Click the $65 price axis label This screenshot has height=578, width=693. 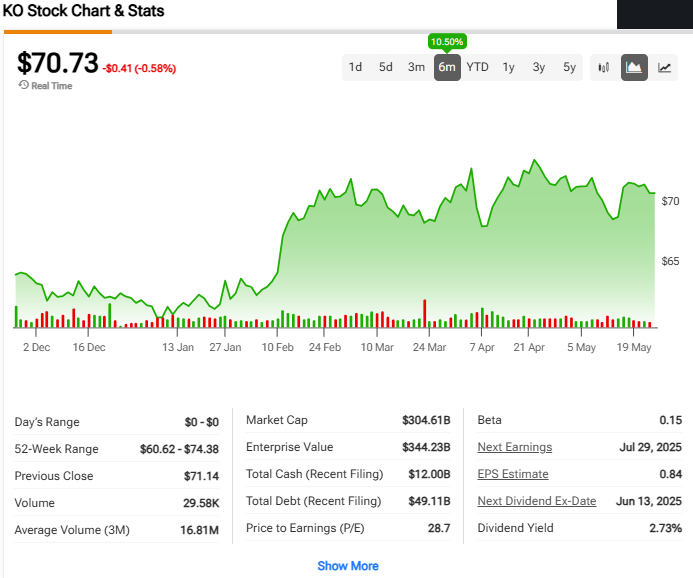(x=670, y=261)
